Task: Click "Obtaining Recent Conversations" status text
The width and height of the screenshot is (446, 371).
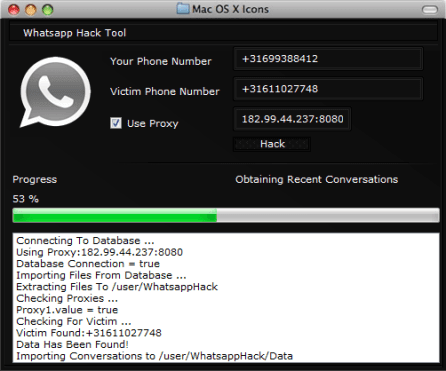Action: pyautogui.click(x=317, y=179)
